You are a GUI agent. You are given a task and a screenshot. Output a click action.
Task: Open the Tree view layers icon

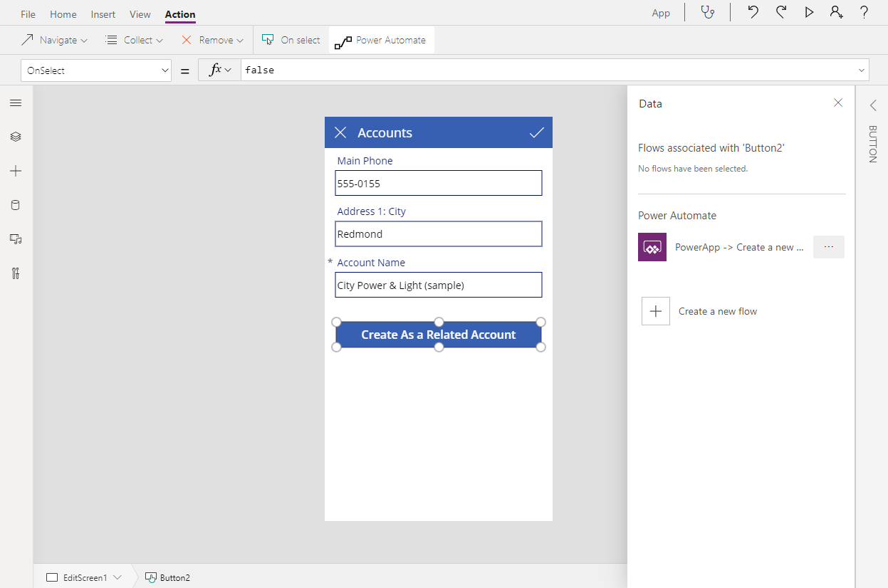click(x=16, y=137)
